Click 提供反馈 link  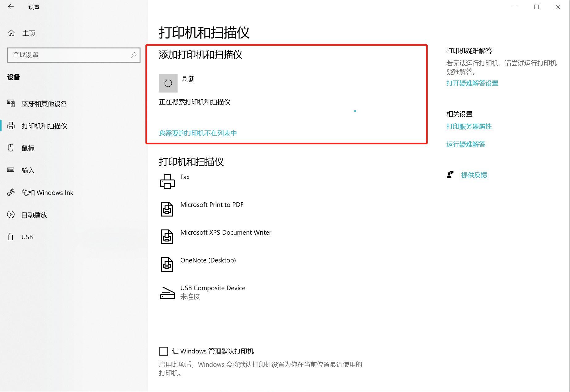click(x=474, y=175)
